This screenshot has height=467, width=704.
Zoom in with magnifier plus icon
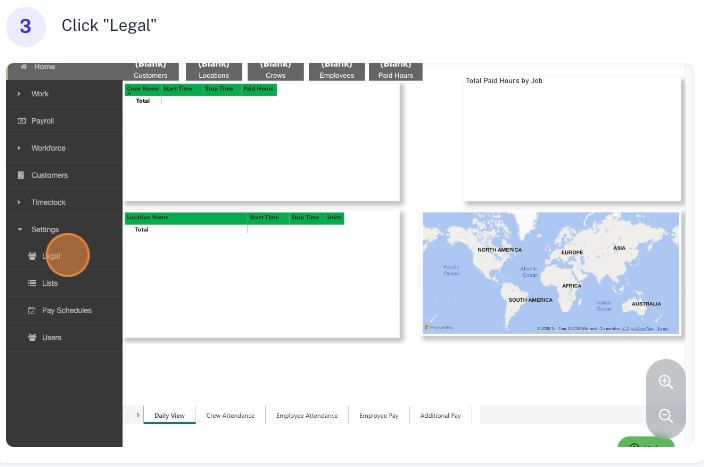pyautogui.click(x=666, y=382)
